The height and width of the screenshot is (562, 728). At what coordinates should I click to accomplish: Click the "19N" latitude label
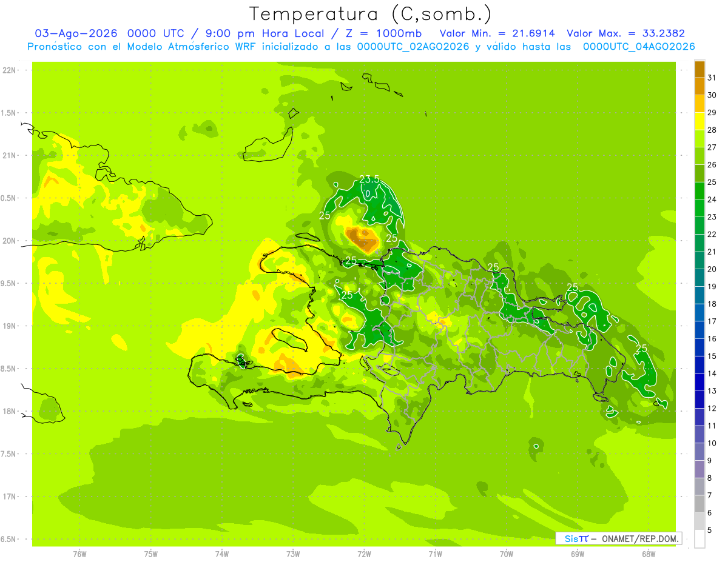click(8, 326)
